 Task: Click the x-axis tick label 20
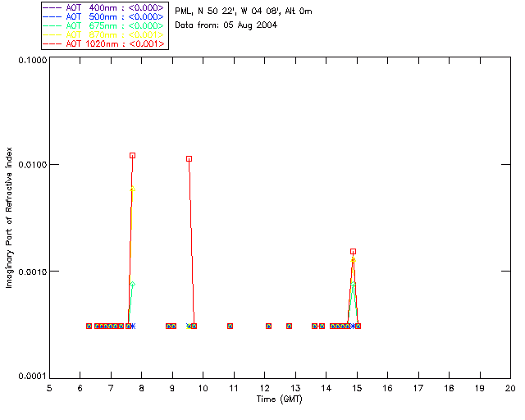click(510, 388)
